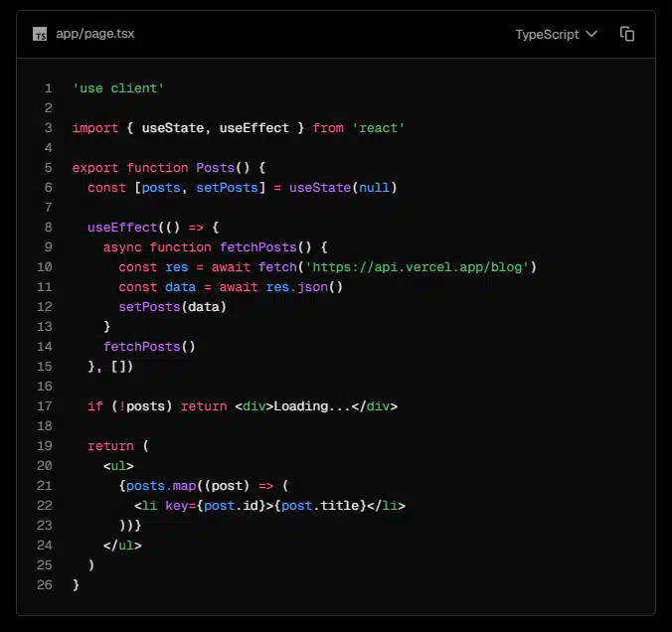Image resolution: width=672 pixels, height=632 pixels.
Task: Click line number 26 in the gutter
Action: click(45, 585)
